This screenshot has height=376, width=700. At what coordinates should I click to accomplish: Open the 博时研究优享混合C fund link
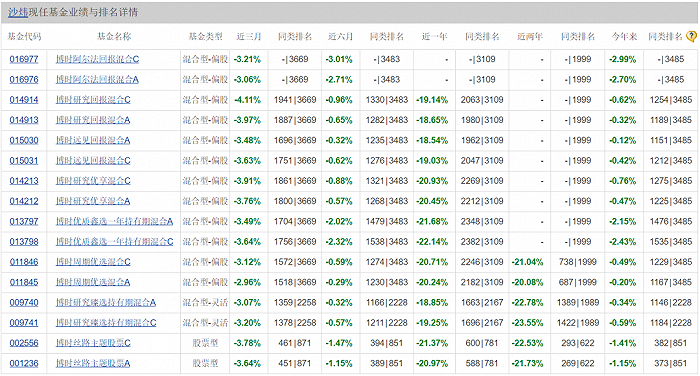coord(93,181)
